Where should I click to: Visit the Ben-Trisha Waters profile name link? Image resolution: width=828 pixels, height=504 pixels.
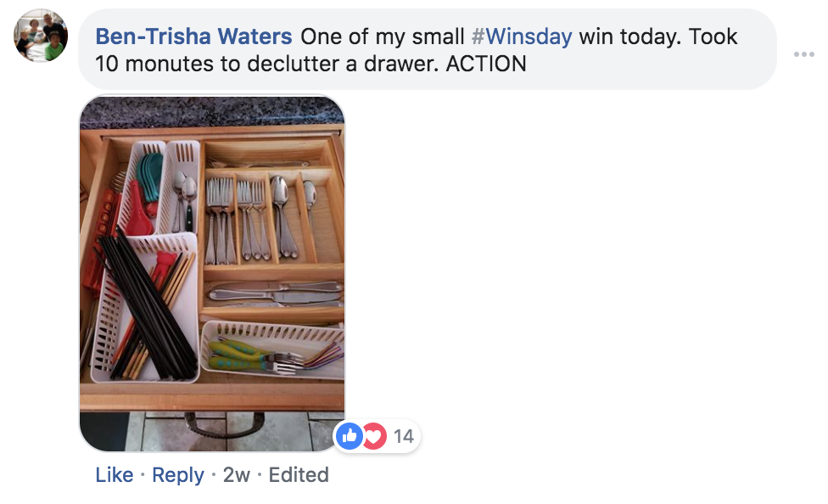point(193,36)
